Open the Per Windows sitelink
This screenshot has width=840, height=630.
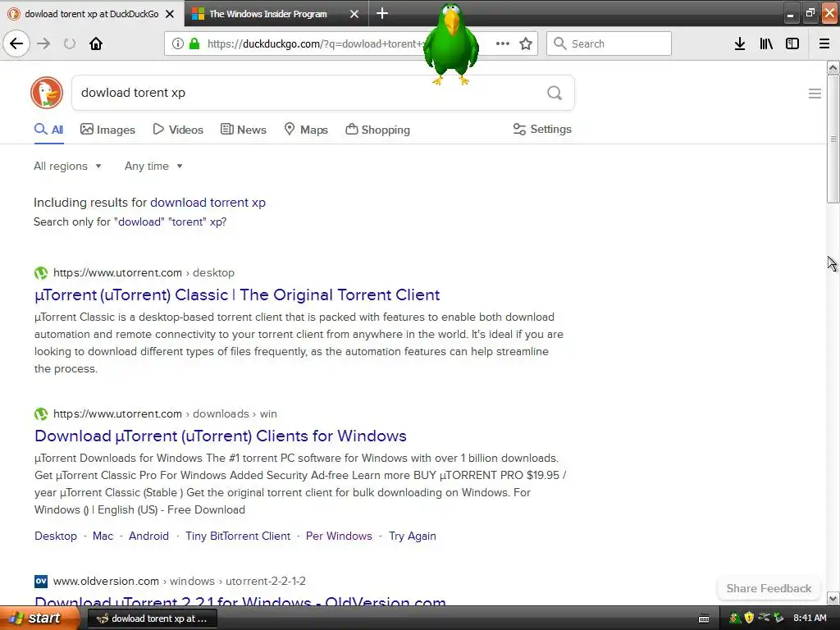(339, 536)
